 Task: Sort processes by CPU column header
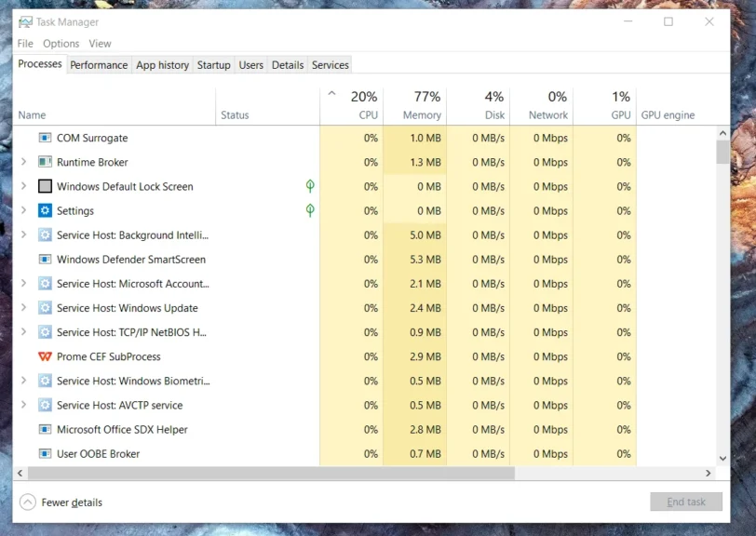352,106
